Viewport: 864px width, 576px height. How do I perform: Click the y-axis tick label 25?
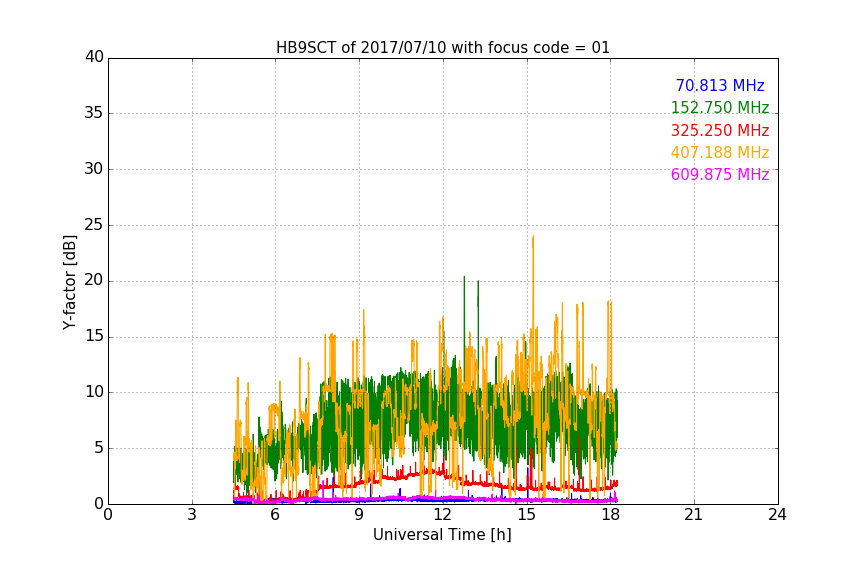(x=94, y=225)
